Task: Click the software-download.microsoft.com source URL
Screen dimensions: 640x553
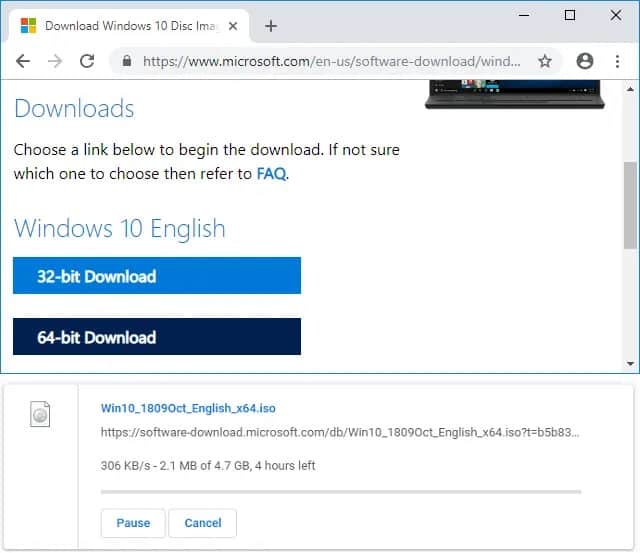Action: tap(340, 432)
